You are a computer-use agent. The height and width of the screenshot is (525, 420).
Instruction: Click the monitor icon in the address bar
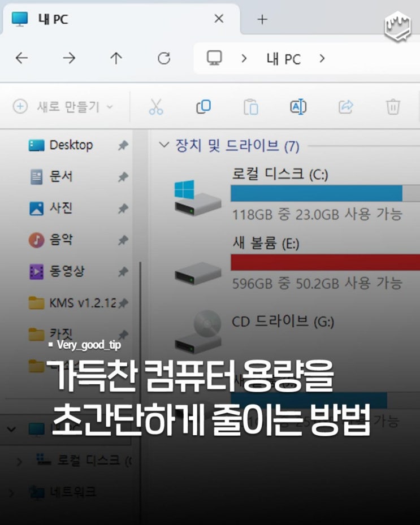click(214, 58)
